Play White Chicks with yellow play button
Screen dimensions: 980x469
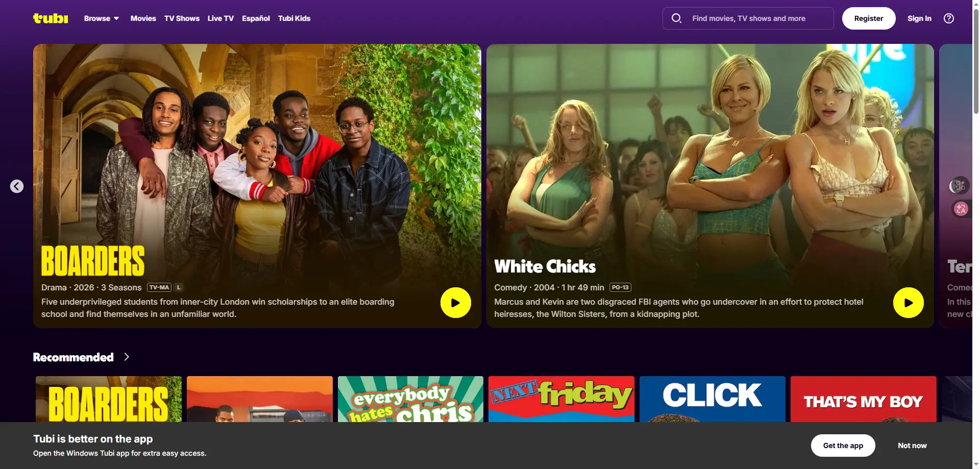pyautogui.click(x=908, y=303)
